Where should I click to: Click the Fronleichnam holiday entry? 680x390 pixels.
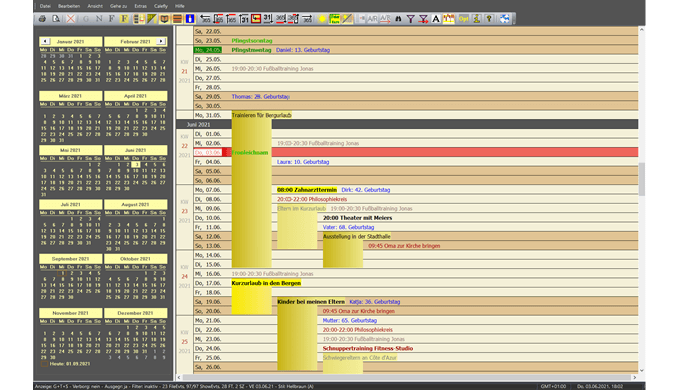[250, 153]
